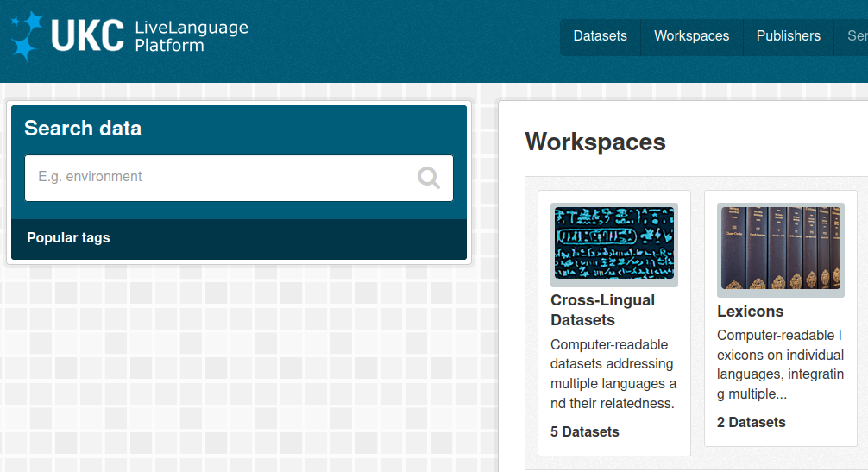Click the Lexicons workspace description text

779,364
